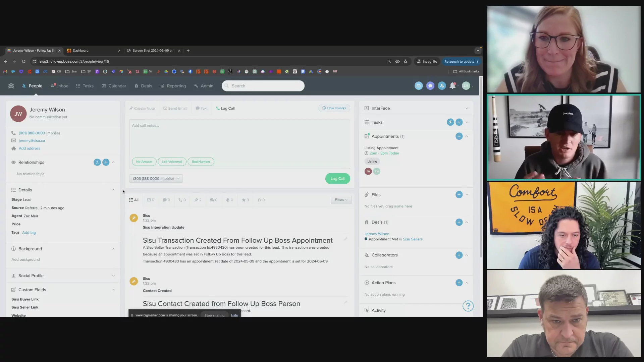Add an action plan with plus icon
Screen dimensions: 644x362
point(459,283)
